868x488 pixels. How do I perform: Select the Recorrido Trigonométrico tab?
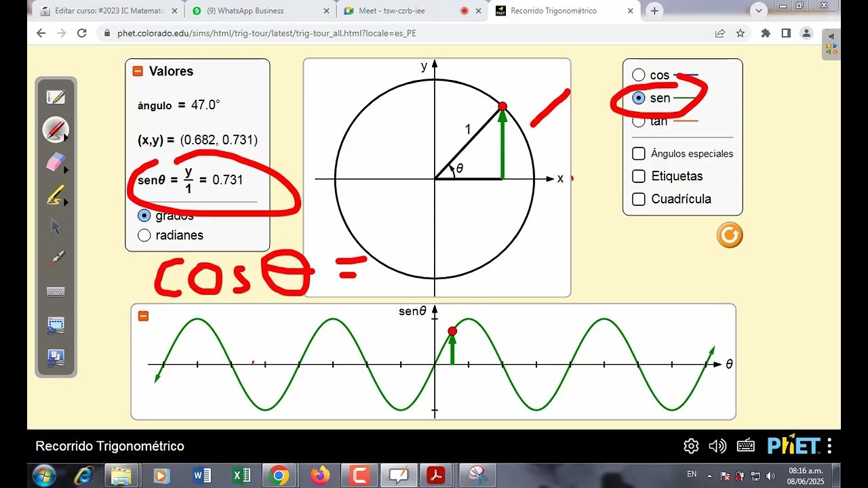click(566, 11)
